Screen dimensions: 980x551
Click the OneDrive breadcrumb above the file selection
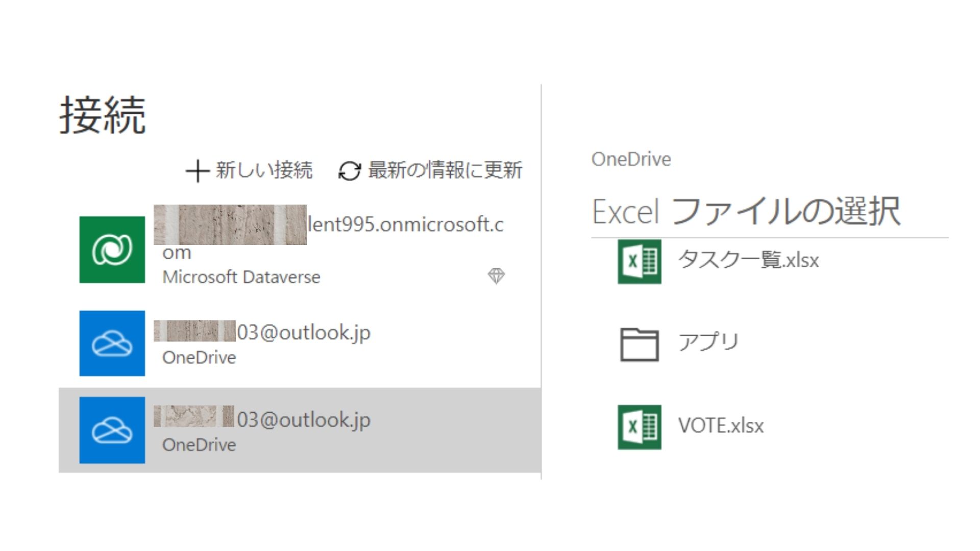[631, 159]
